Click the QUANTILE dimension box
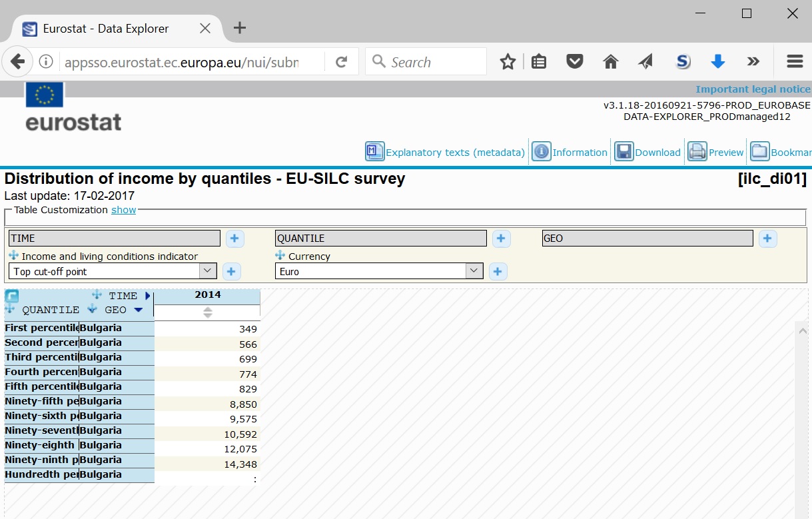This screenshot has height=519, width=812. coord(380,238)
